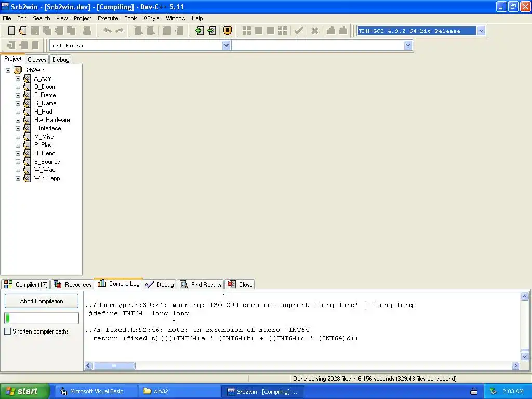
Task: Click the Find toolbar icon
Action: pyautogui.click(x=138, y=31)
